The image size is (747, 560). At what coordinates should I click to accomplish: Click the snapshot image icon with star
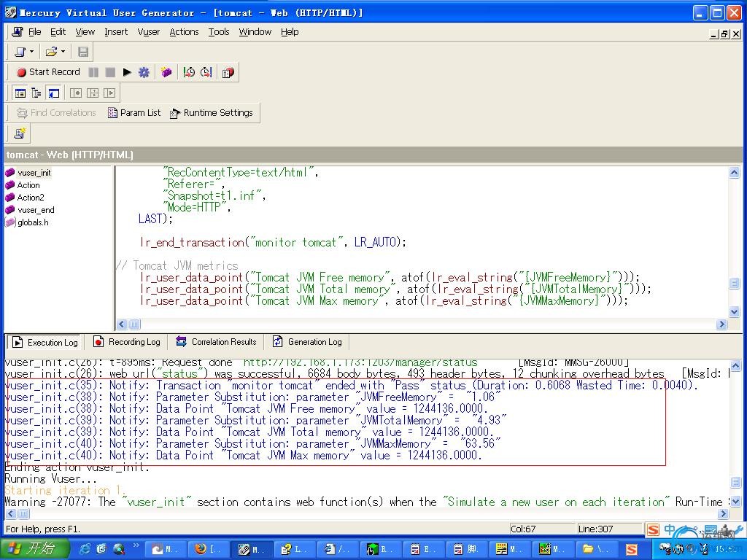(20, 133)
